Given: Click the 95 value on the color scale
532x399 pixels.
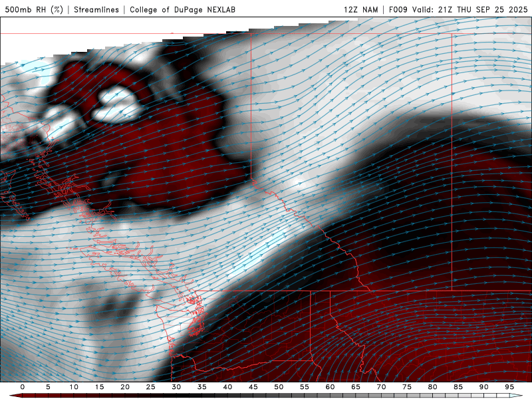Looking at the screenshot, I should point(509,387).
